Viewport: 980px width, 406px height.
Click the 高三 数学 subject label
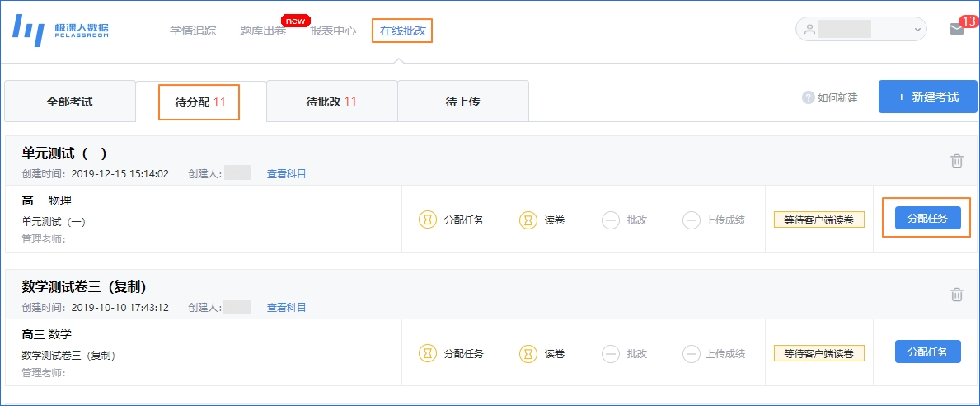pyautogui.click(x=47, y=335)
